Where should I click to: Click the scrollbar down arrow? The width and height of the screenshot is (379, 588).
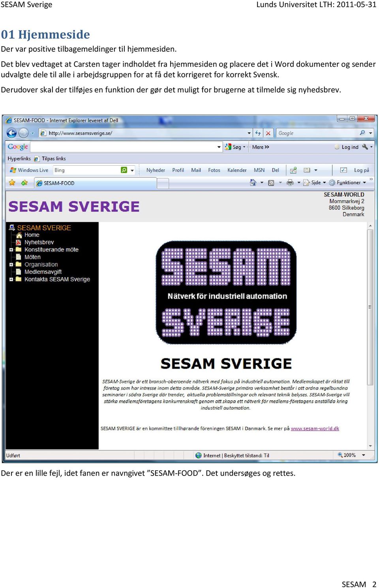coord(370,446)
